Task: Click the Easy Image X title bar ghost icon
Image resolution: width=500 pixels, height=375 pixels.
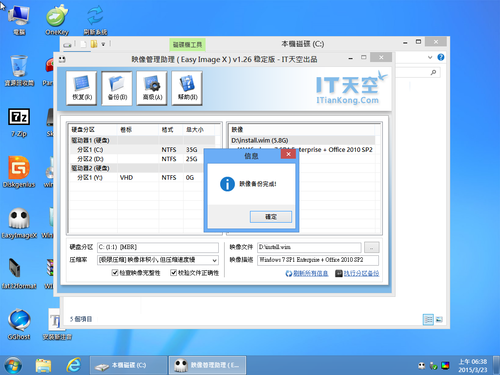Action: point(62,59)
